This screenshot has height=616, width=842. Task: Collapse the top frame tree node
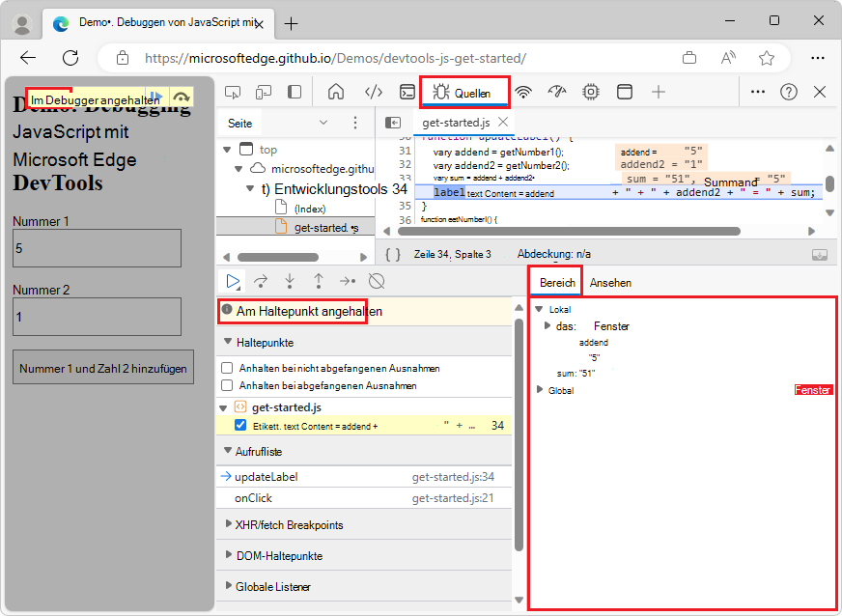tap(227, 150)
